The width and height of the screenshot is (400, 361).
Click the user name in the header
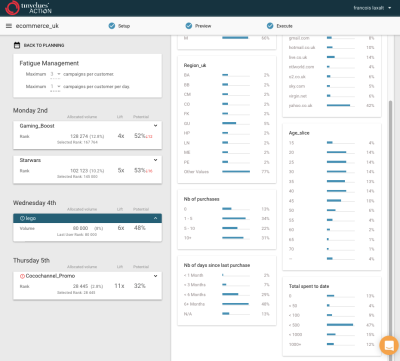click(369, 8)
